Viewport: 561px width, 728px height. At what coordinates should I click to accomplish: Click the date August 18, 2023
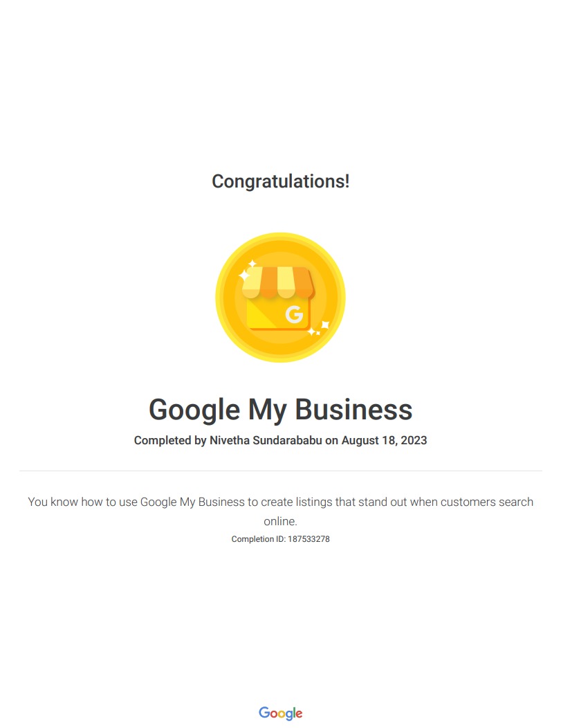(x=384, y=440)
